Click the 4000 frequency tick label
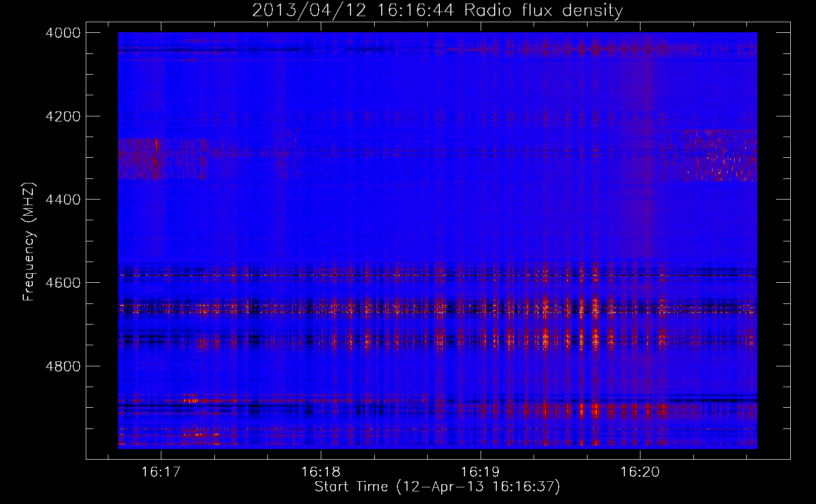Viewport: 816px width, 504px height. pyautogui.click(x=63, y=33)
